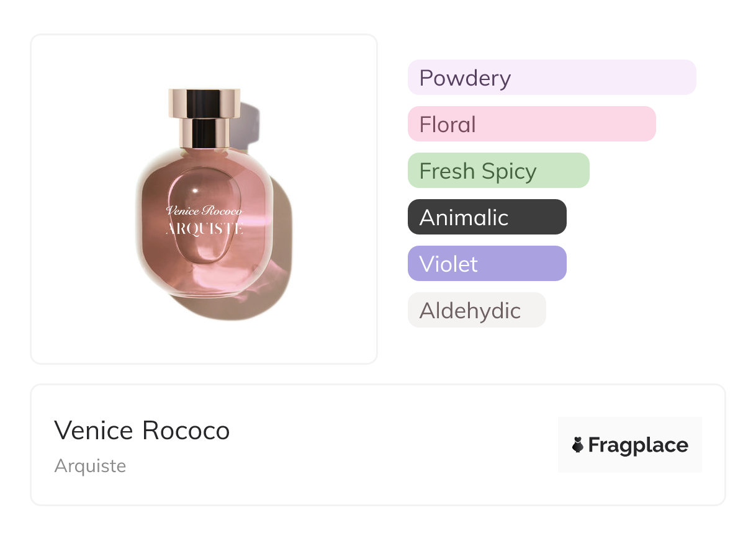The width and height of the screenshot is (756, 536).
Task: Click the perfume bottle's wide top cap
Action: [204, 103]
